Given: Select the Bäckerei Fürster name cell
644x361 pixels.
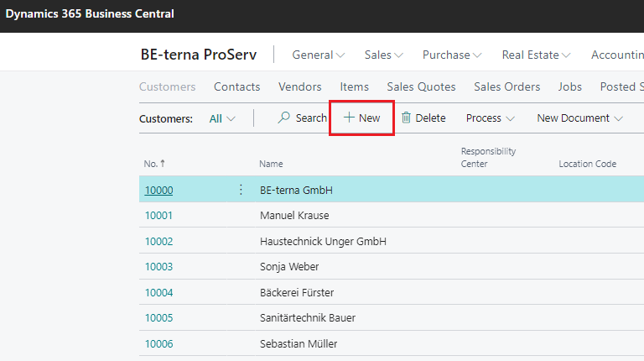Looking at the screenshot, I should click(x=297, y=292).
